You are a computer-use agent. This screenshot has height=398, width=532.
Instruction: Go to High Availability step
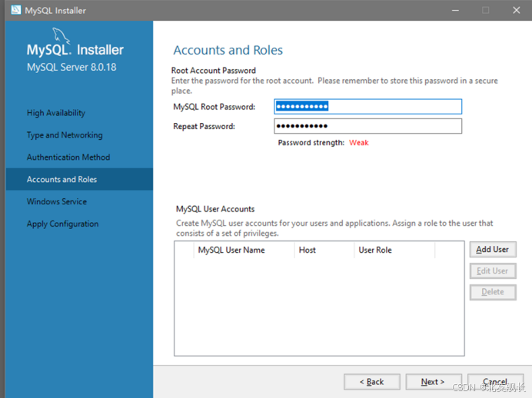tap(56, 113)
